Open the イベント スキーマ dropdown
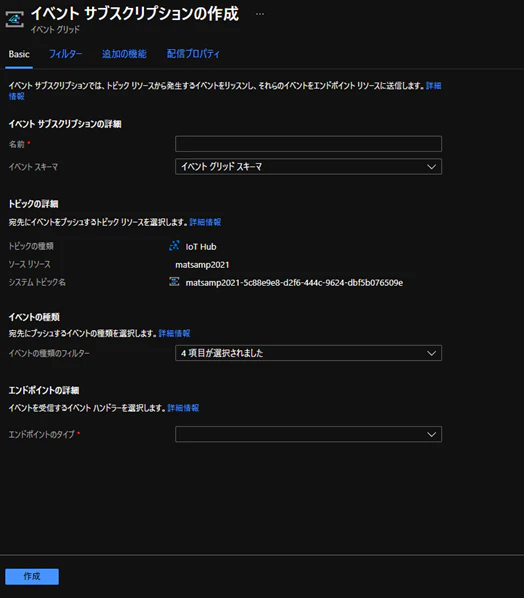524x598 pixels. (309, 167)
